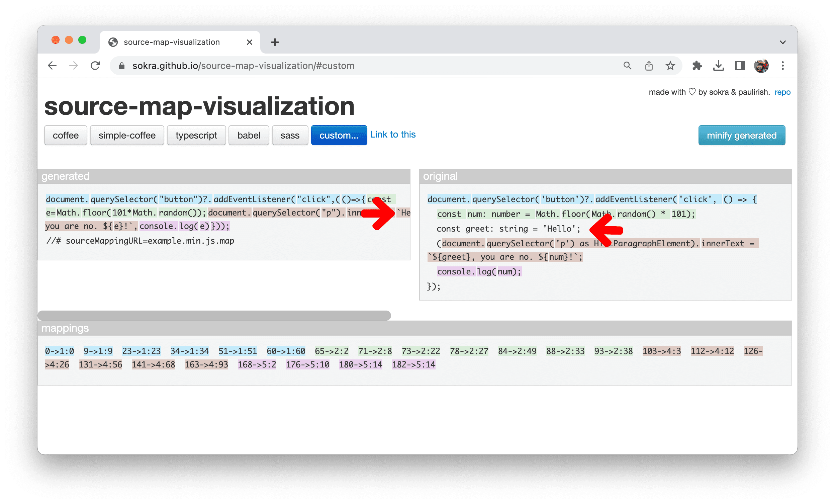The height and width of the screenshot is (504, 835).
Task: Click the 'sass' preset button
Action: coord(289,136)
